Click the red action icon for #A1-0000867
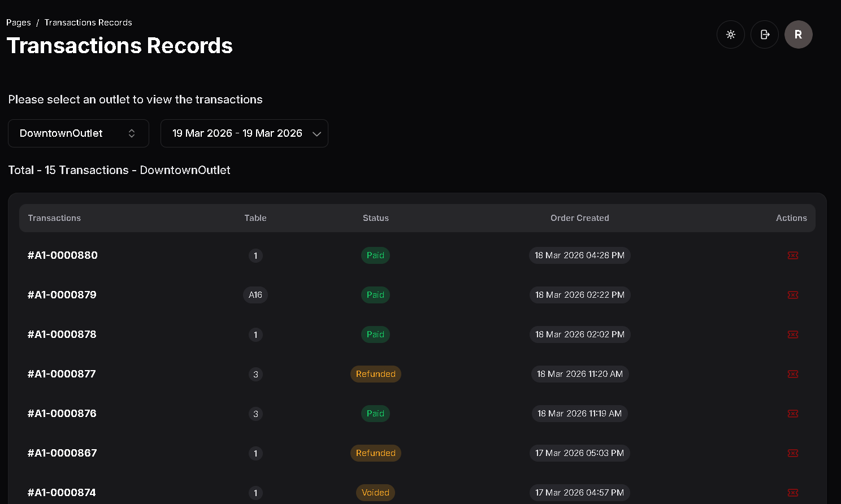This screenshot has height=504, width=841. point(792,453)
